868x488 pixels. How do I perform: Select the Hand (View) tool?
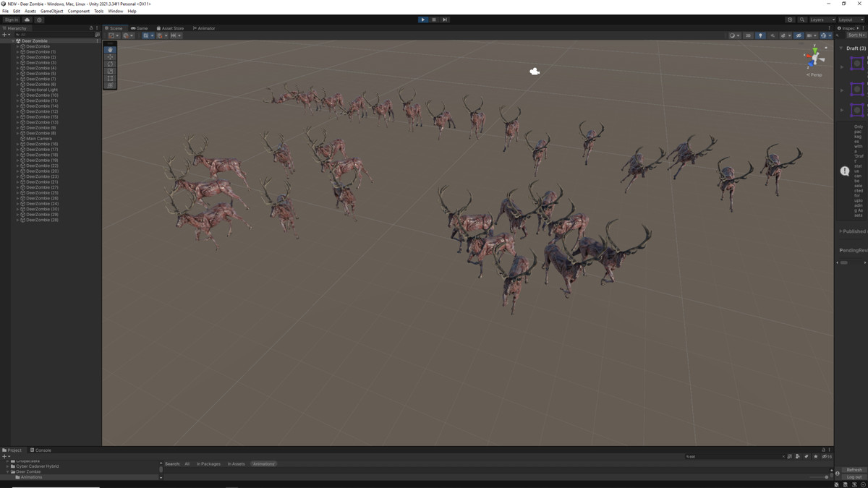[110, 50]
